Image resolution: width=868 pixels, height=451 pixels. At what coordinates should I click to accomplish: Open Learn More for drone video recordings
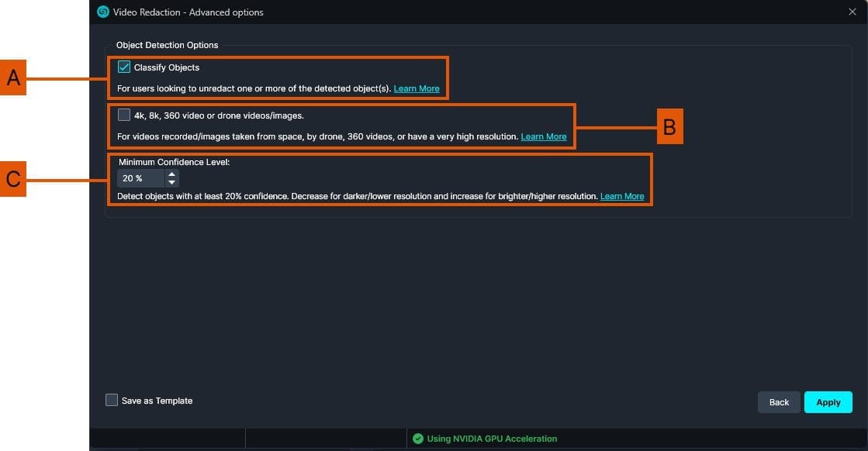[544, 136]
